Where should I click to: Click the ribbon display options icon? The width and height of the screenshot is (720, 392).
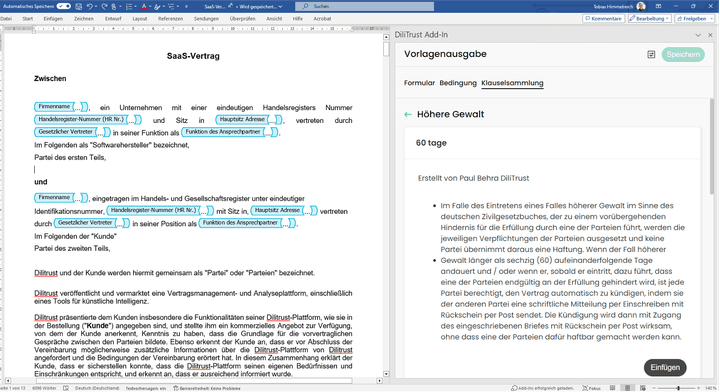pyautogui.click(x=658, y=6)
